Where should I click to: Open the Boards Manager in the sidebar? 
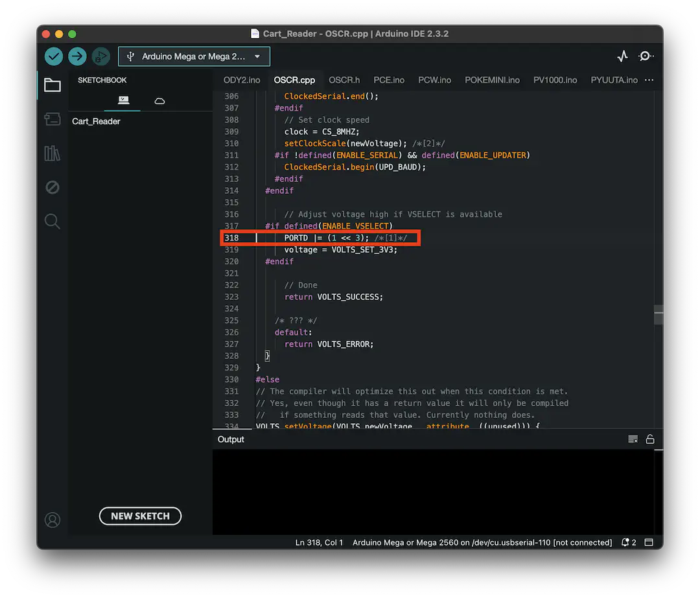pyautogui.click(x=52, y=119)
